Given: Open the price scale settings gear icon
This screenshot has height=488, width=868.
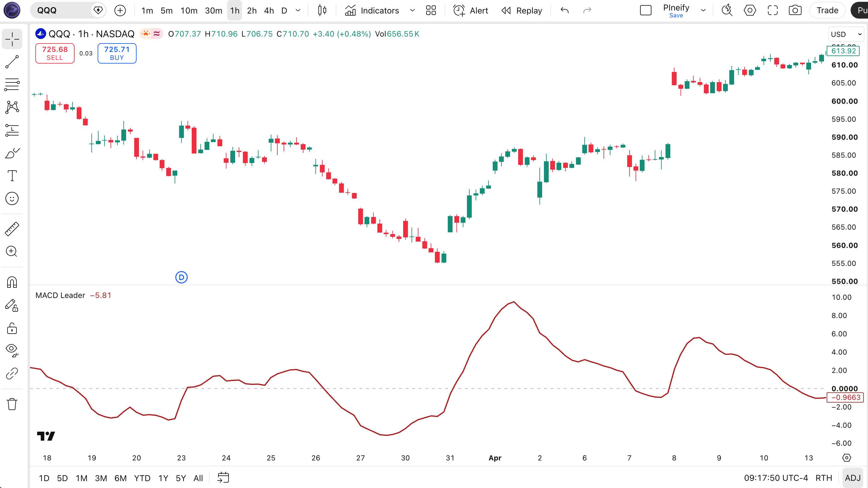Looking at the screenshot, I should point(847,458).
